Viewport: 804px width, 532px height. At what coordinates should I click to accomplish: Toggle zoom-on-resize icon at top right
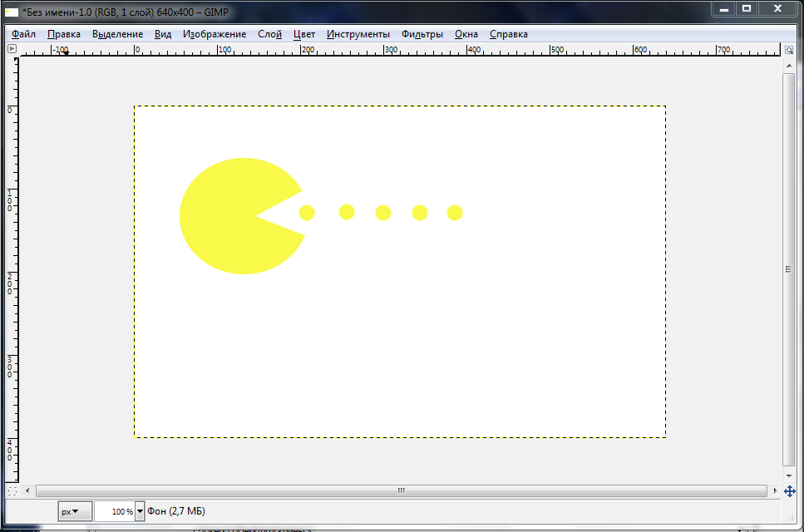click(x=789, y=50)
